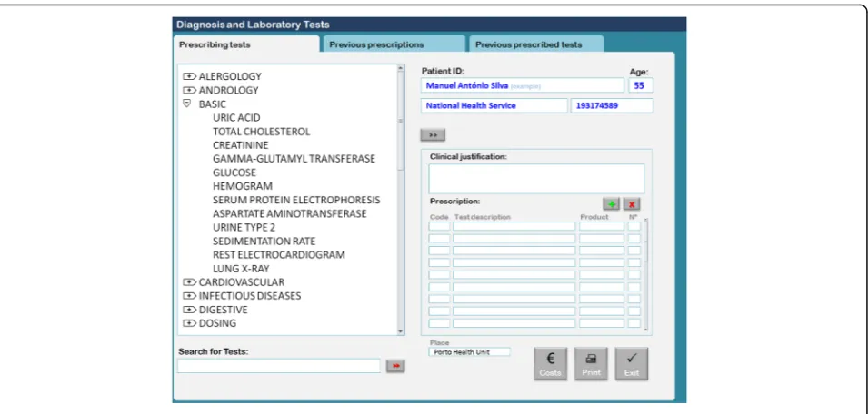Viewport: 868px width, 414px height.
Task: Click the Clinical justification text box
Action: point(536,179)
